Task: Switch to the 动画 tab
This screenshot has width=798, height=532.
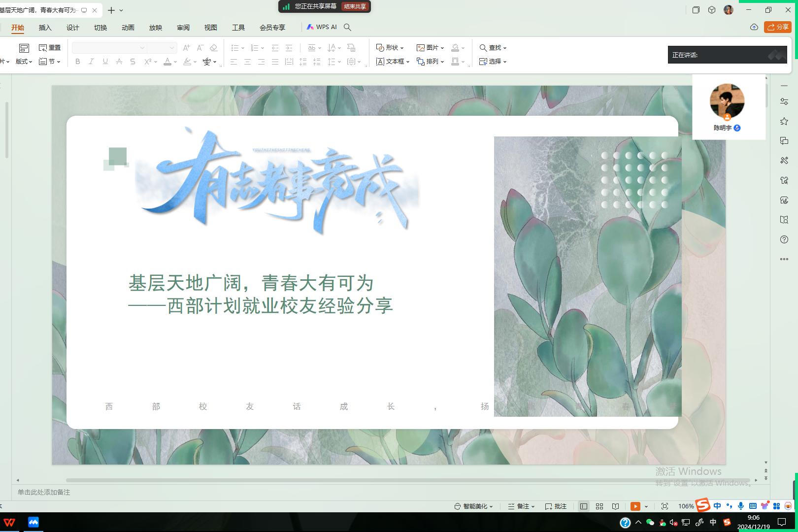Action: pyautogui.click(x=128, y=28)
